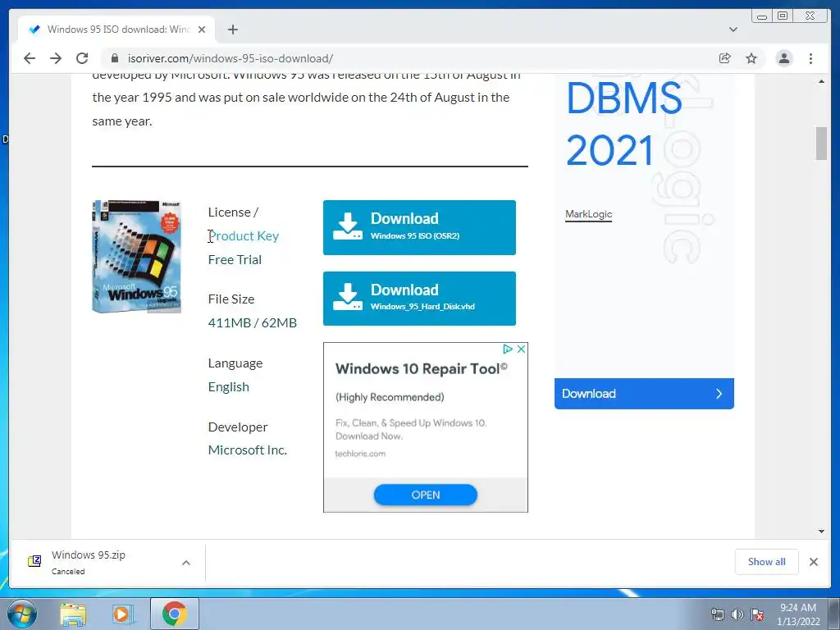Click the MarkLogic advertiser link
This screenshot has width=840, height=630.
click(589, 214)
